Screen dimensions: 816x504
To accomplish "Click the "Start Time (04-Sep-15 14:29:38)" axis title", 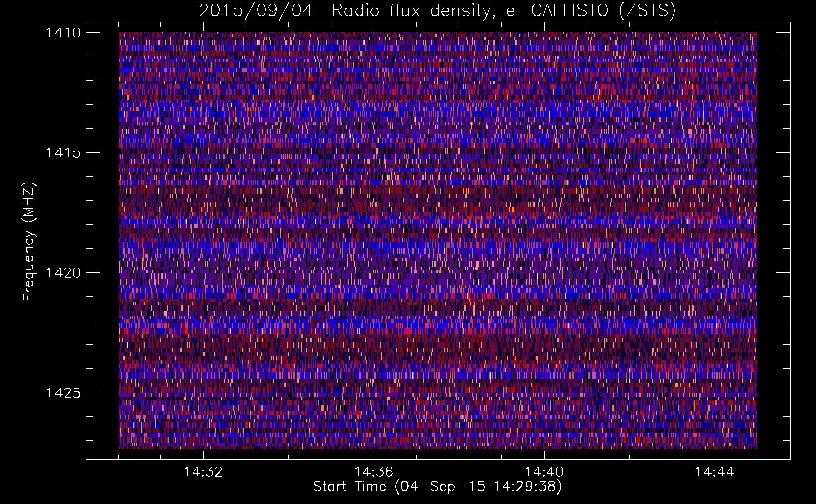I will (437, 487).
